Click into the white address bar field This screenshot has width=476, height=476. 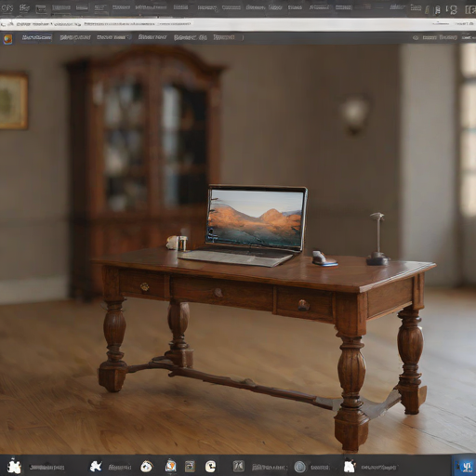tap(238, 24)
